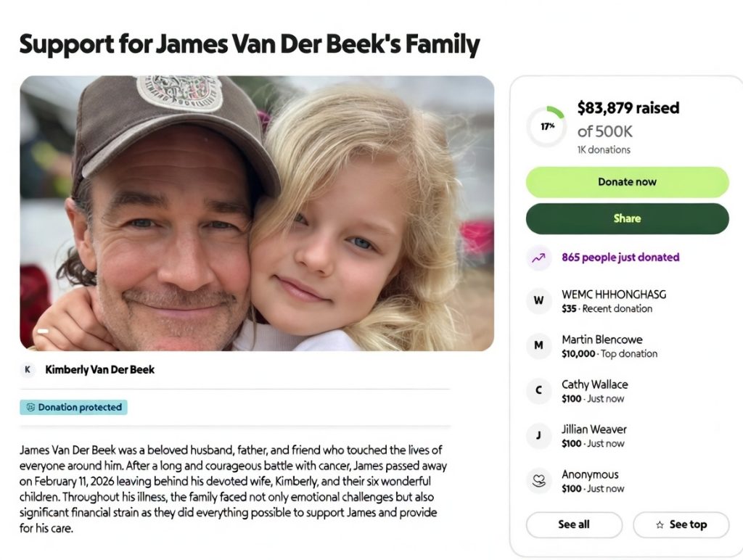The image size is (743, 560).
Task: Click the 17% circular progress indicator
Action: (546, 126)
